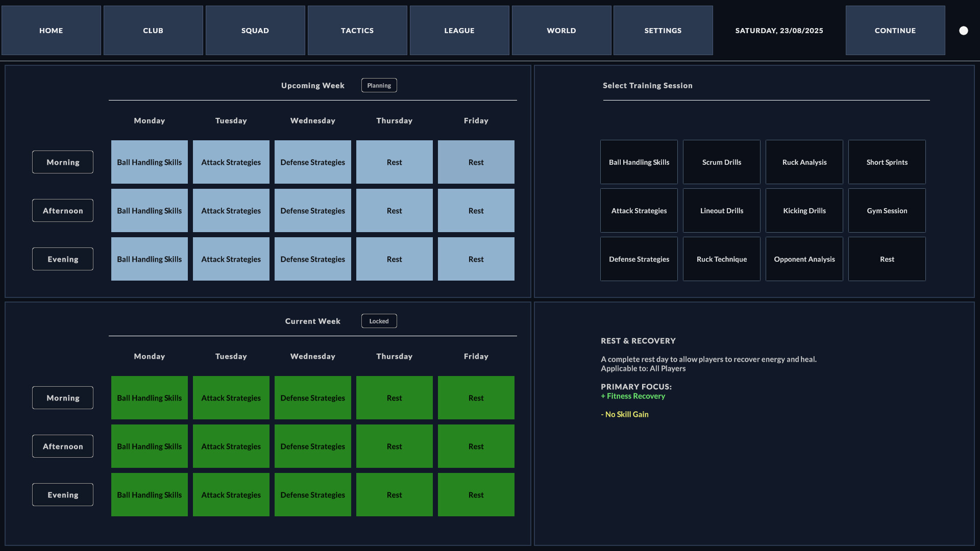Image resolution: width=980 pixels, height=551 pixels.
Task: Click Current Week Thursday Afternoon Rest slot
Action: pos(395,446)
